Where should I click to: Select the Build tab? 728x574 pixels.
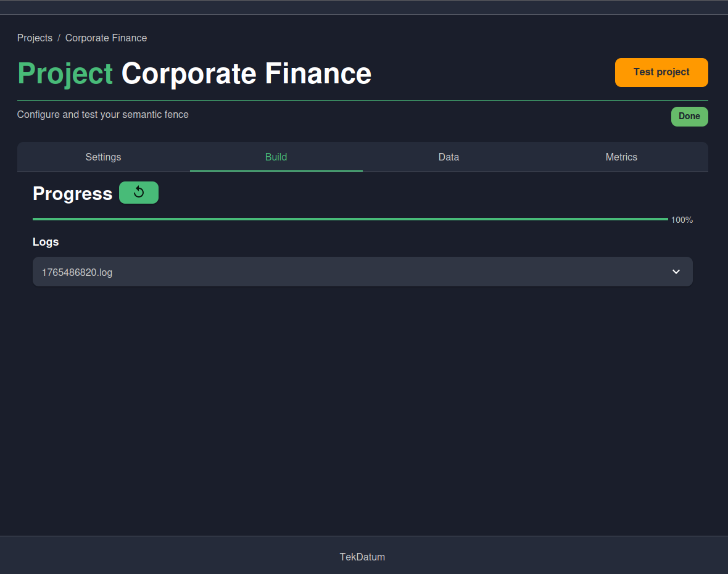(276, 157)
